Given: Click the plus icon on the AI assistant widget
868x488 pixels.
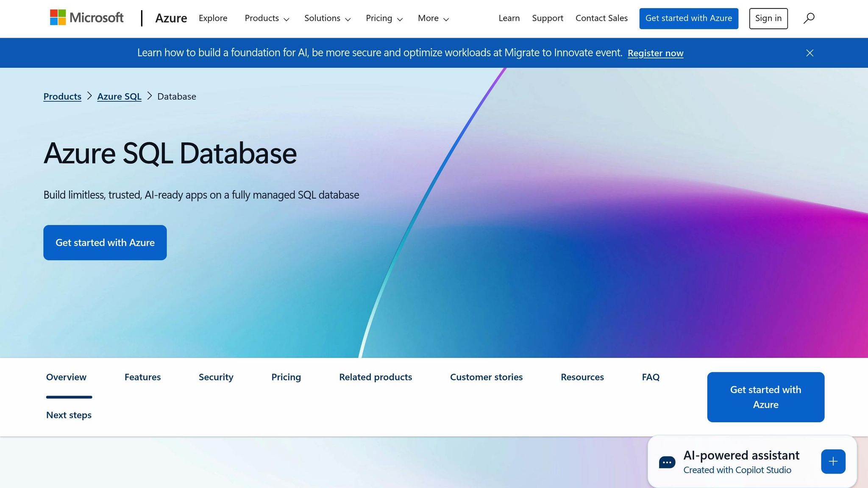Looking at the screenshot, I should (833, 462).
